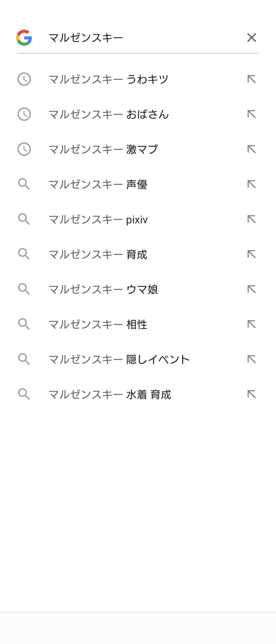Insert 声優 suggestion using its arrow icon

[252, 184]
